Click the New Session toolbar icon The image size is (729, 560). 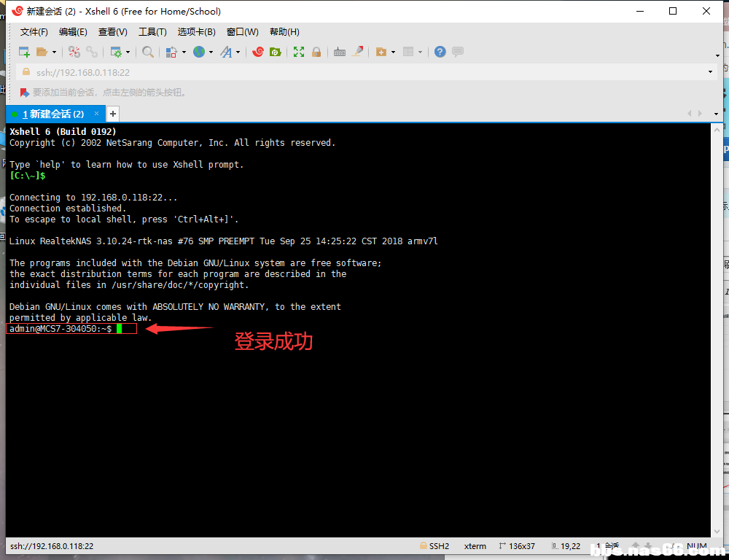click(24, 52)
